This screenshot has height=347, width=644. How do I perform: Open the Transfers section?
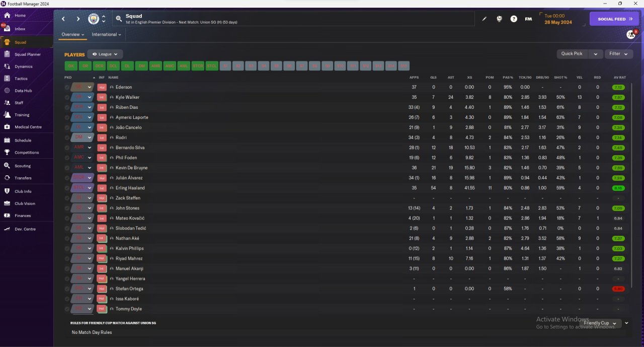coord(23,178)
